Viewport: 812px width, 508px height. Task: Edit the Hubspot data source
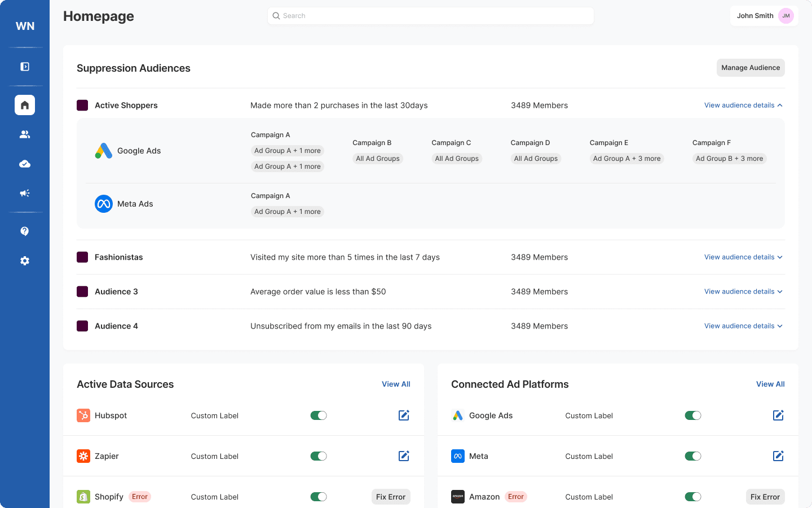click(404, 415)
